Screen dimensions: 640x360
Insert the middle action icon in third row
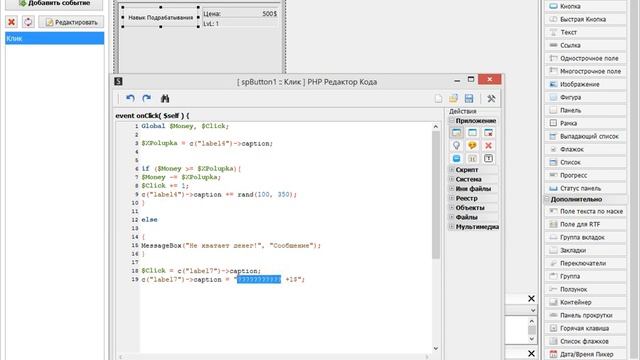click(x=472, y=158)
